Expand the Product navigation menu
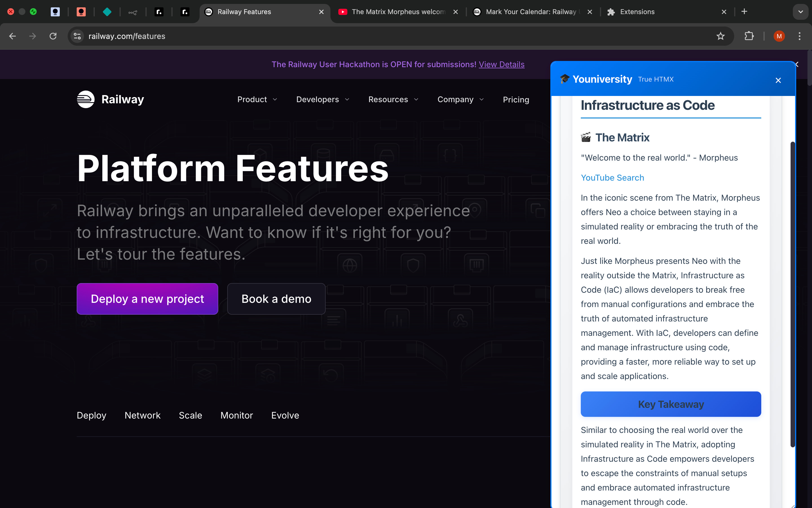The width and height of the screenshot is (812, 508). tap(257, 99)
